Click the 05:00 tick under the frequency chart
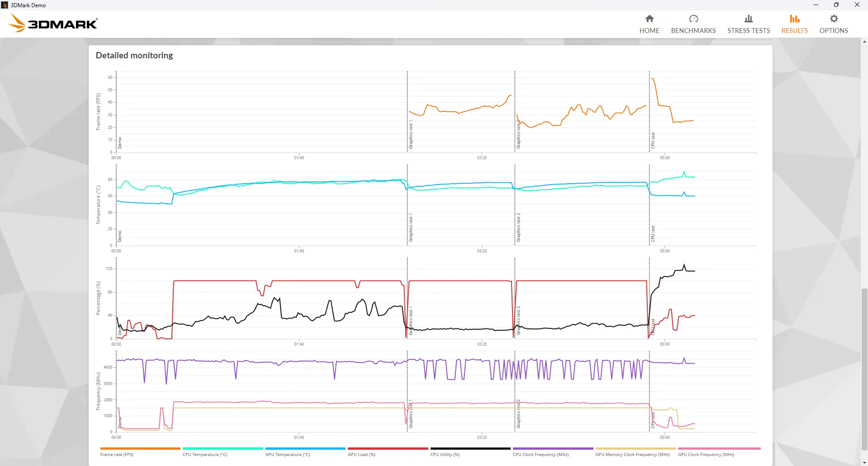The height and width of the screenshot is (466, 868). tap(664, 437)
